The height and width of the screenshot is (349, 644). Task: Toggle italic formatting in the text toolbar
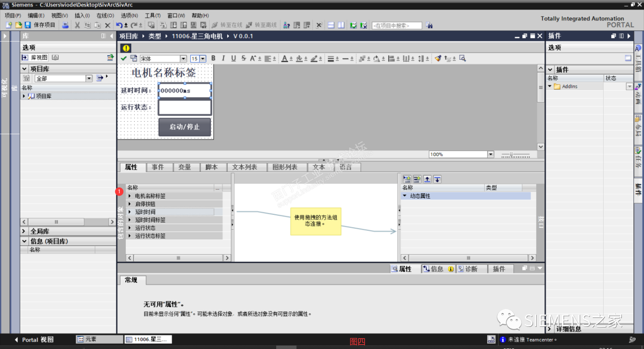pyautogui.click(x=223, y=58)
